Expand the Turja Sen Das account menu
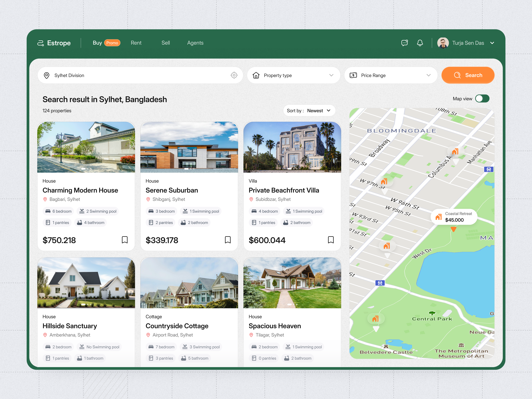This screenshot has height=399, width=532. pos(492,43)
